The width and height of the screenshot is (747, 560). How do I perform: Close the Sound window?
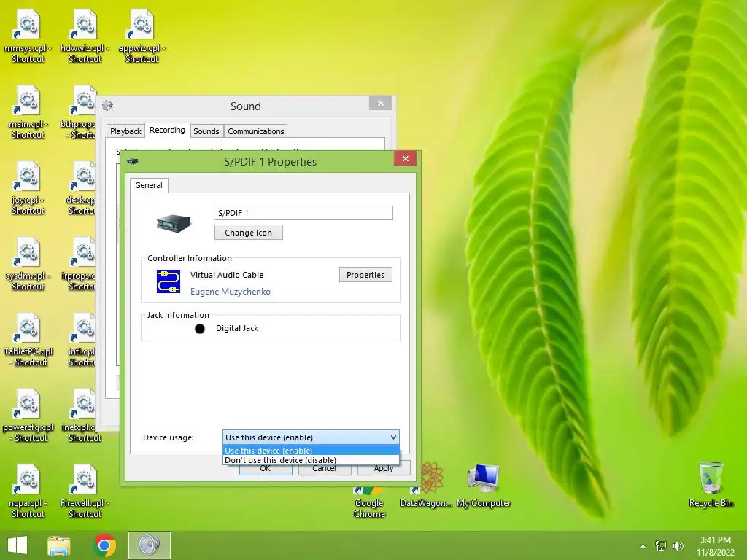(380, 103)
